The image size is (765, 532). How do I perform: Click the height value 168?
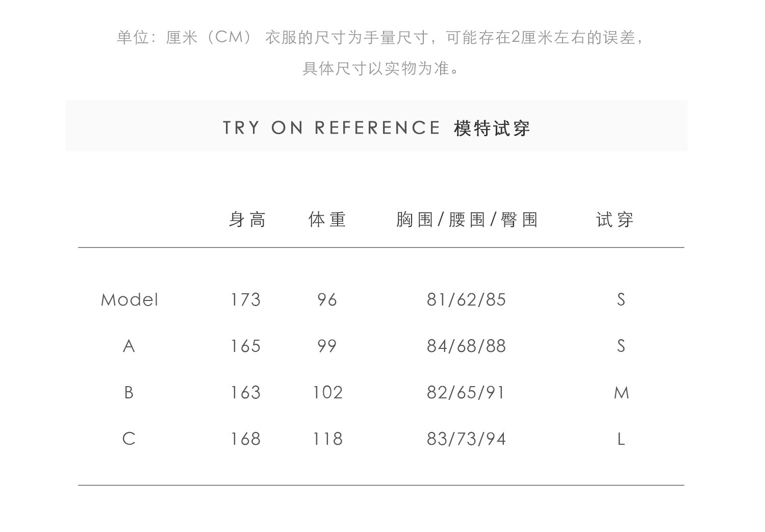coord(245,439)
